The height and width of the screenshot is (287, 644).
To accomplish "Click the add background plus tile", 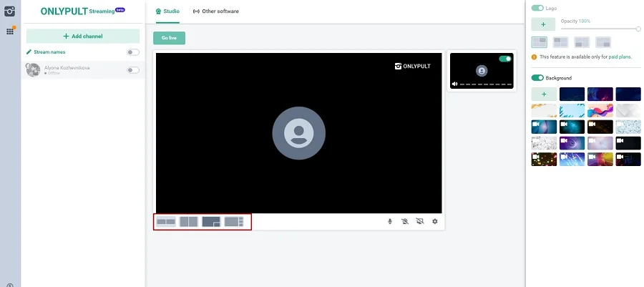I will pos(544,94).
